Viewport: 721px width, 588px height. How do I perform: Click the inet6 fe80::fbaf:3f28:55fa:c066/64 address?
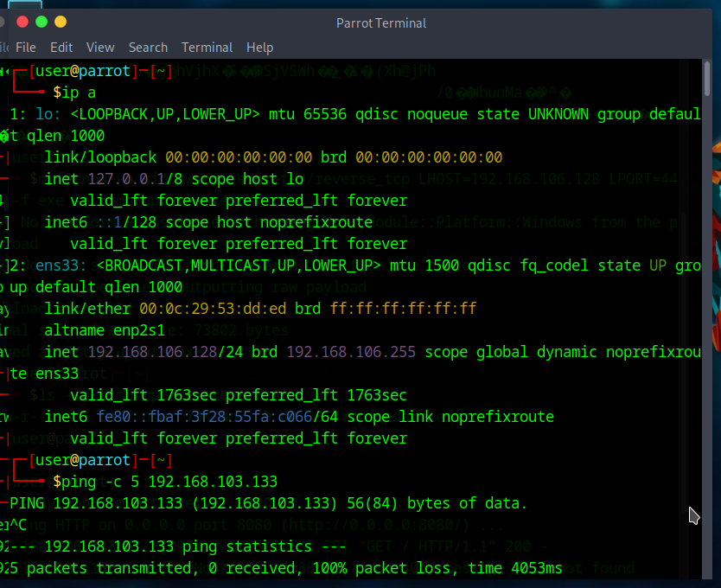click(x=217, y=417)
